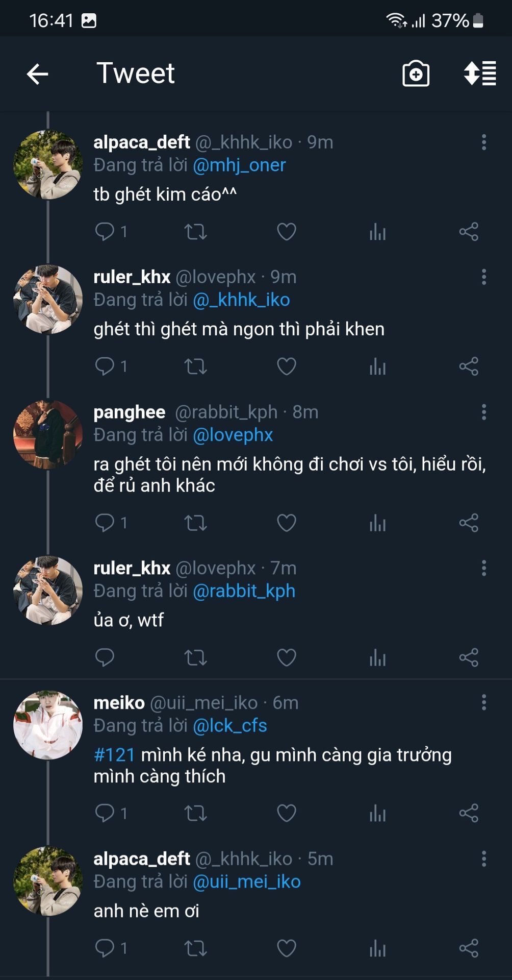Open the @mhj_oner mention link
The height and width of the screenshot is (980, 512).
pyautogui.click(x=239, y=165)
